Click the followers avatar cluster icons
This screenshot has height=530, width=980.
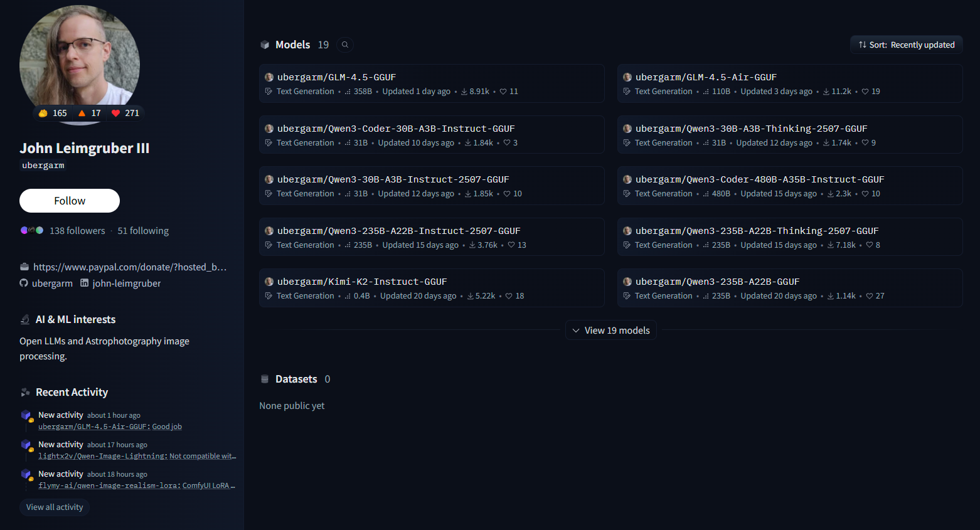click(32, 230)
